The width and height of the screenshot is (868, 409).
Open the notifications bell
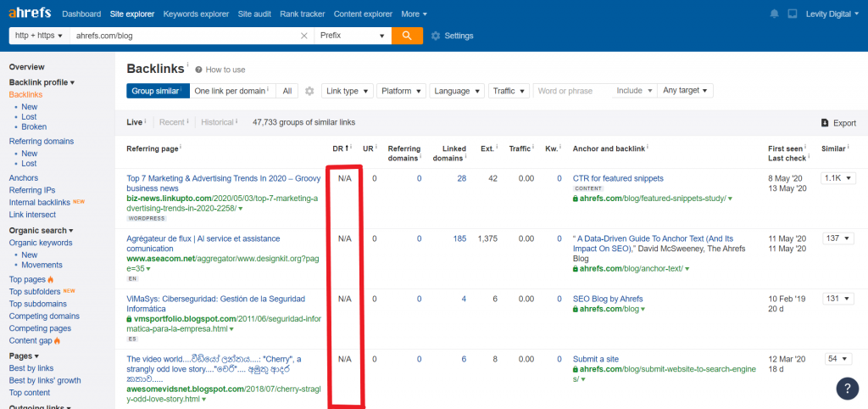coord(774,14)
